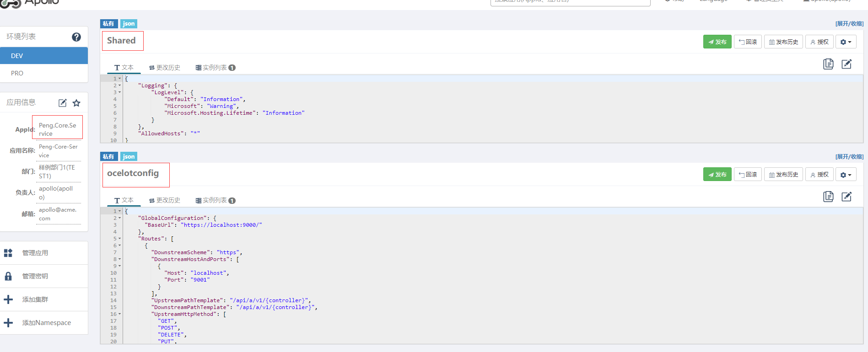Screen dimensions: 868x352
Task: Click the Manage Secrets lock icon
Action: click(x=8, y=276)
